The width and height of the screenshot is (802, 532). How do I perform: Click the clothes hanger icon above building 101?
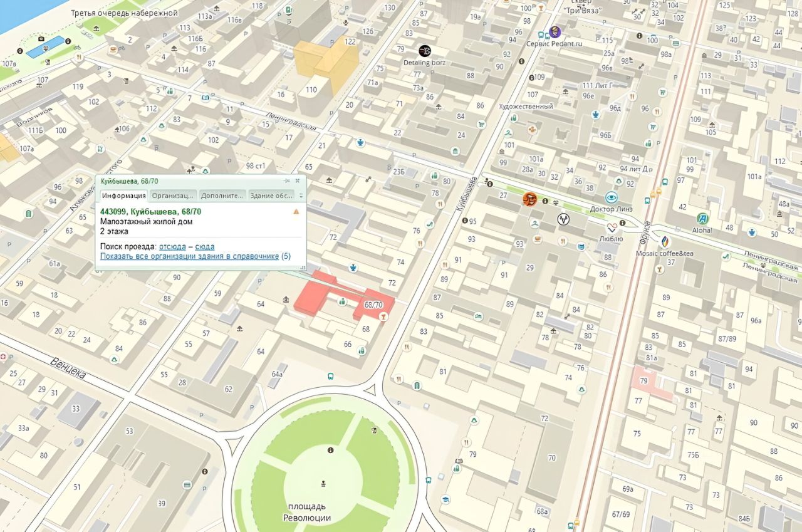pyautogui.click(x=509, y=133)
